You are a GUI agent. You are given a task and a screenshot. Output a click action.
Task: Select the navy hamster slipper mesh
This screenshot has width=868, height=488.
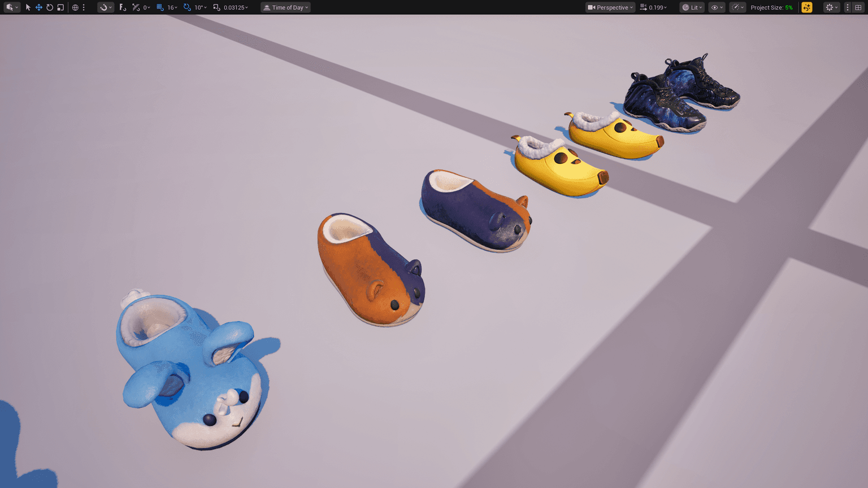pos(475,212)
